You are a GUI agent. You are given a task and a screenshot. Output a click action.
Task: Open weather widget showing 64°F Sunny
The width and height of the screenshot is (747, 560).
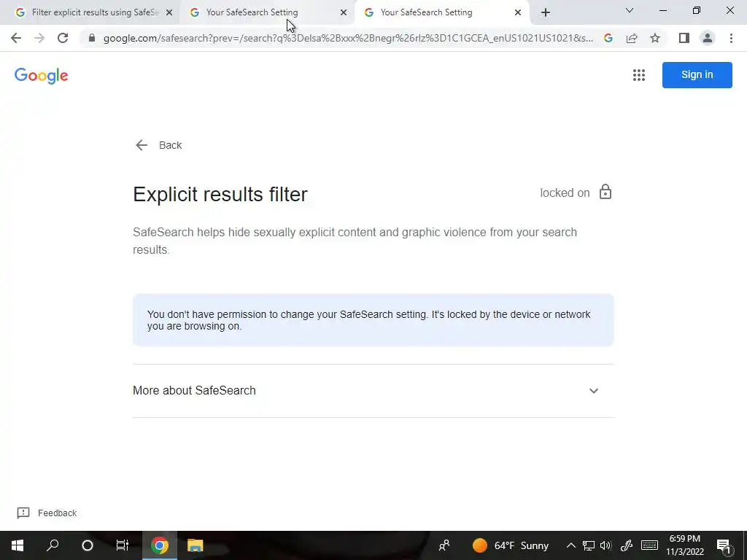pyautogui.click(x=511, y=545)
